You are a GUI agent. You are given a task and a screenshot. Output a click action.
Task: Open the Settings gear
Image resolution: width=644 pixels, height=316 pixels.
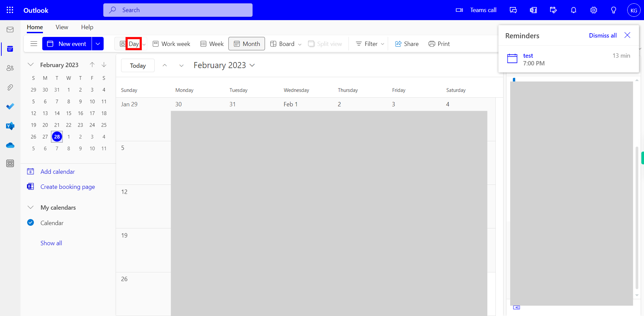coord(594,10)
